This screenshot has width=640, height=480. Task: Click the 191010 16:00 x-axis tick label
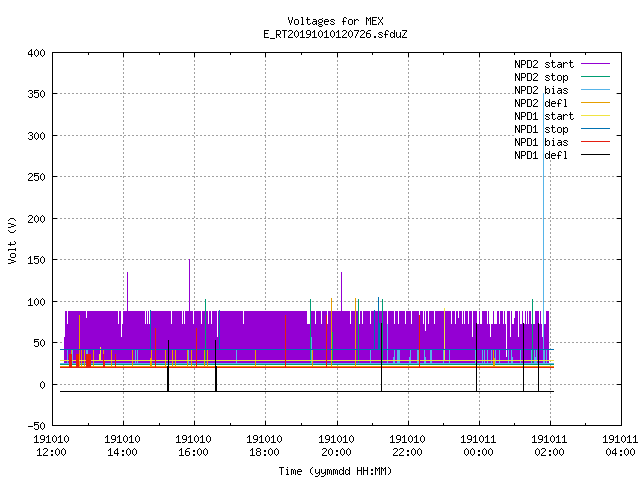pyautogui.click(x=193, y=446)
